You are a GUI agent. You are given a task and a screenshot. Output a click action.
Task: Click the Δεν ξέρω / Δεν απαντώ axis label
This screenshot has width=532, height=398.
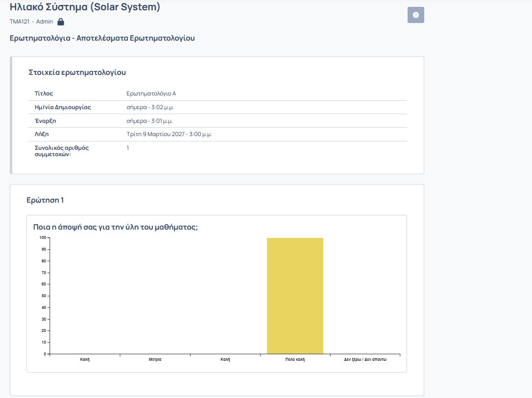[365, 359]
